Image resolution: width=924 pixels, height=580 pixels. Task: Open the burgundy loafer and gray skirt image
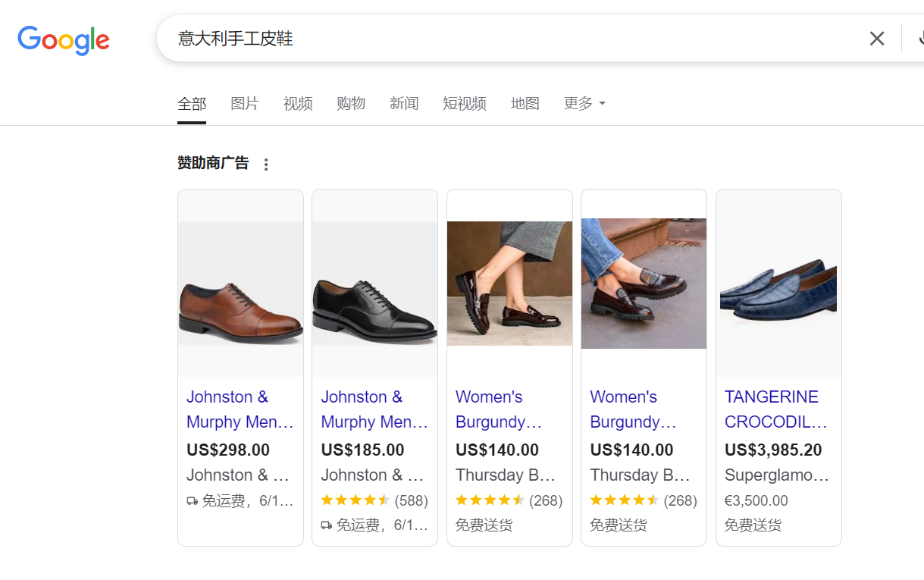509,283
